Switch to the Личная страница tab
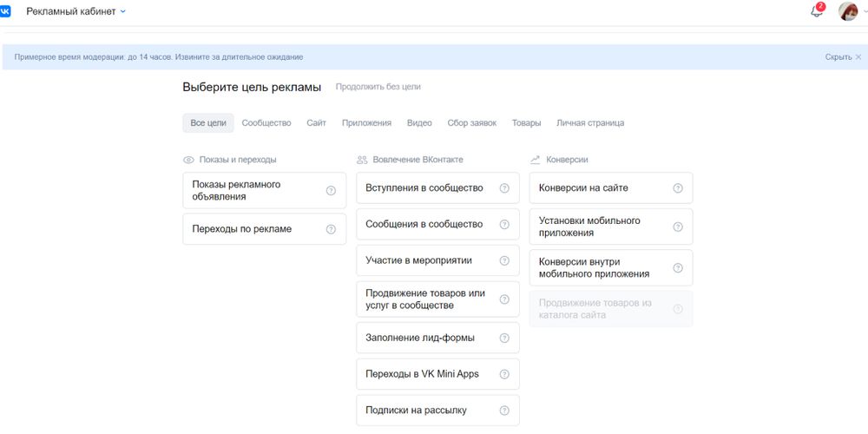The image size is (868, 434). coord(590,123)
